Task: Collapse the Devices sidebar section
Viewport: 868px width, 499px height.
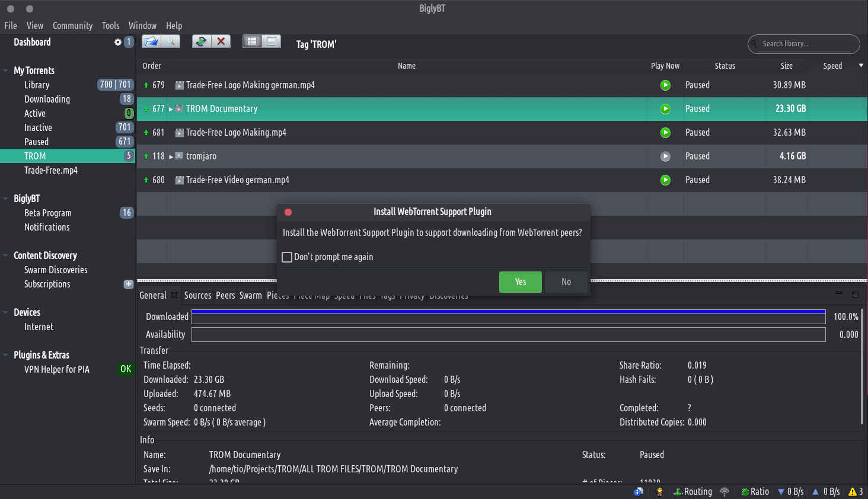Action: (5, 312)
